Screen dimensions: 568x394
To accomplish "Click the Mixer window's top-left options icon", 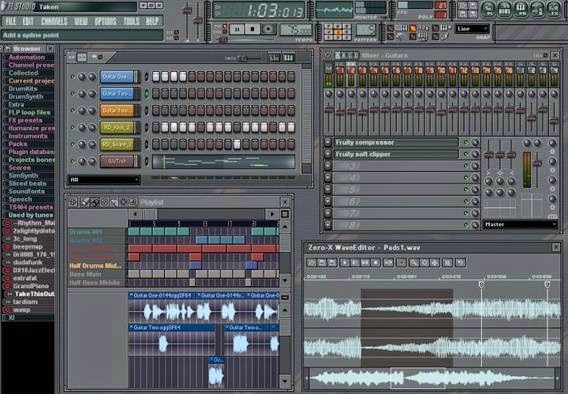I will [327, 55].
